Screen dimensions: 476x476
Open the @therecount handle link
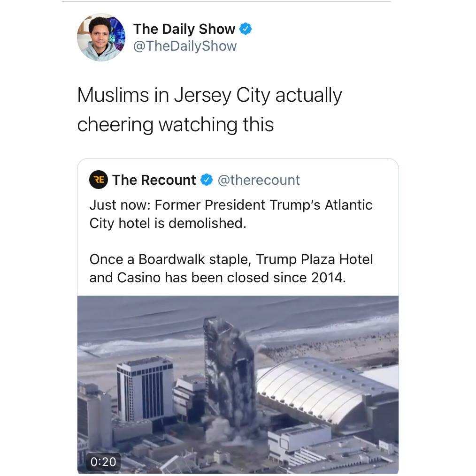click(259, 180)
